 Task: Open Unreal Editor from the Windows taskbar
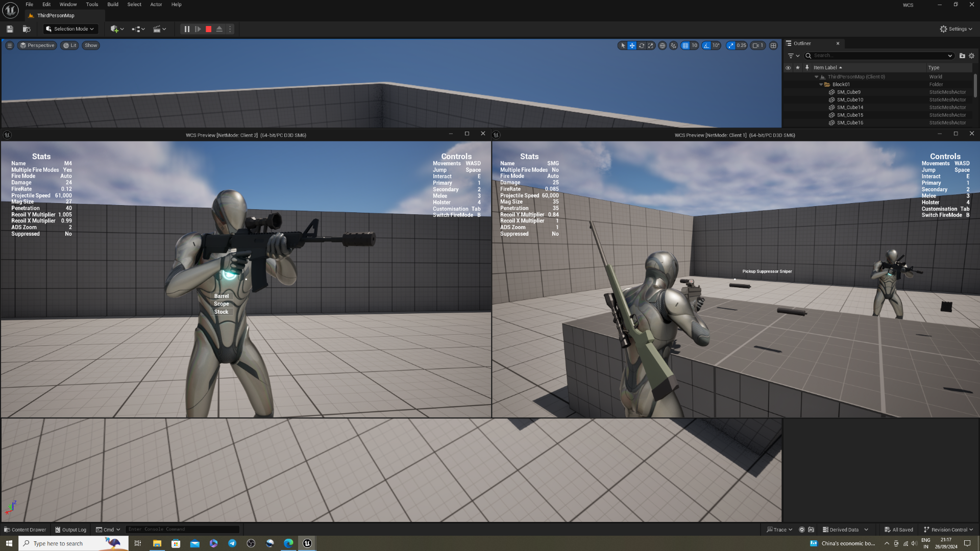(x=307, y=543)
